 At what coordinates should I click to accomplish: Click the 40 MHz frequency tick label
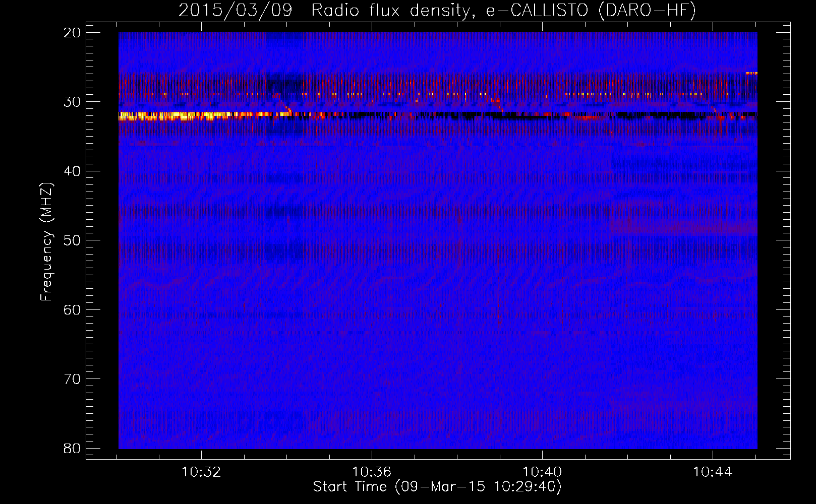[x=73, y=171]
